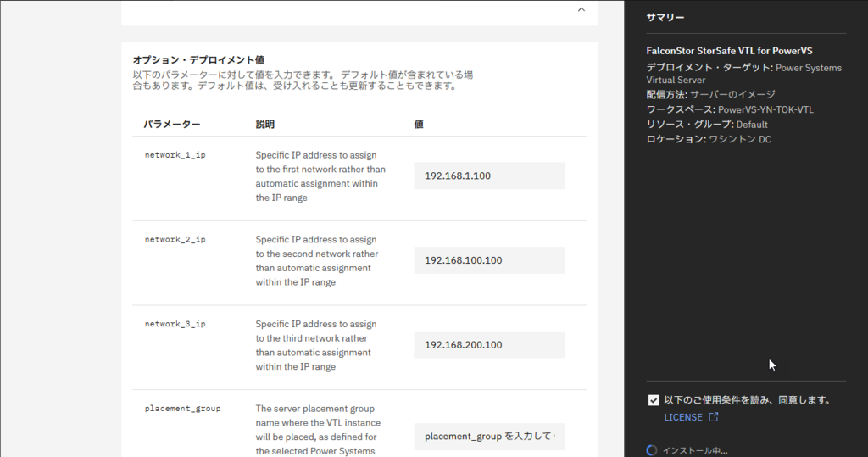Screen dimensions: 868x457
Task: Click the オプション・デプロイメント値 heading
Action: click(198, 60)
